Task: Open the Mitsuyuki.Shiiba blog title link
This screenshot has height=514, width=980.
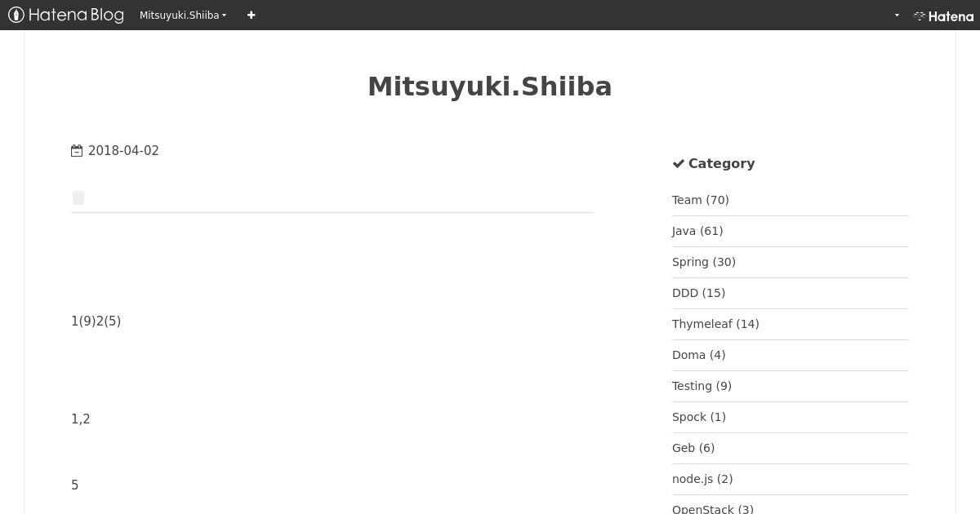Action: click(489, 86)
